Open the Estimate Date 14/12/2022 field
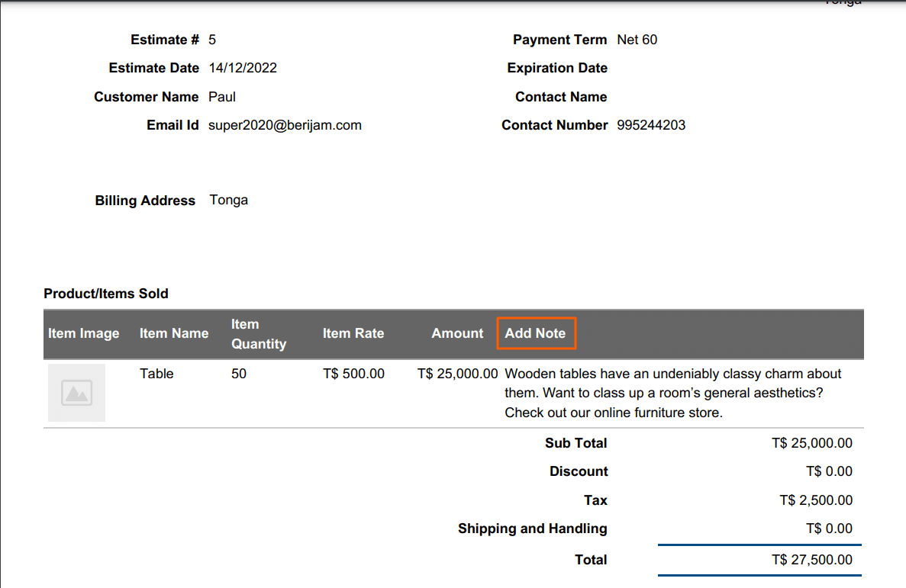Image resolution: width=906 pixels, height=588 pixels. tap(243, 67)
